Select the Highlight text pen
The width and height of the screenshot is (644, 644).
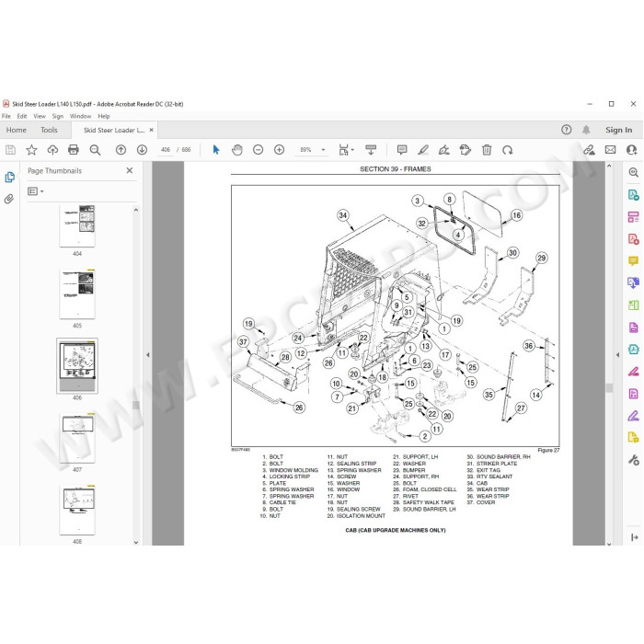tap(423, 150)
